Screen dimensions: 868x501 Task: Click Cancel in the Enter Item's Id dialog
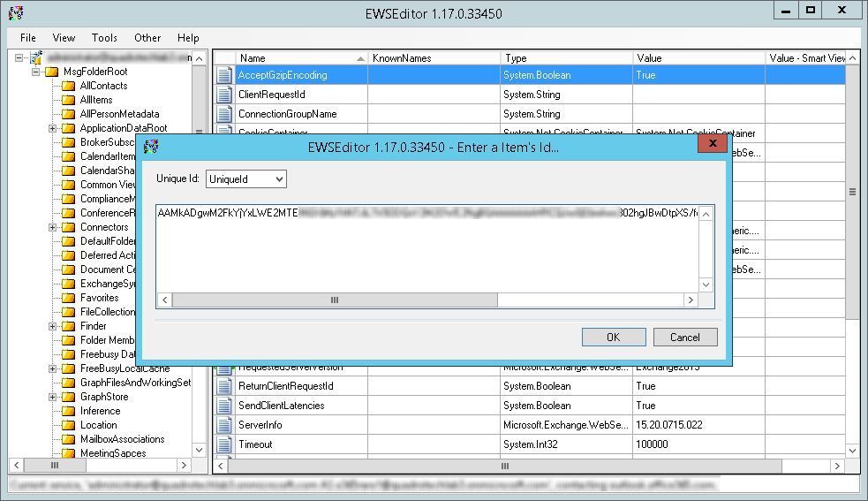point(685,337)
